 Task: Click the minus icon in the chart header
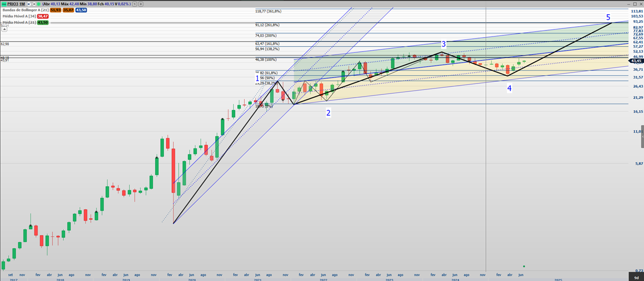[34, 4]
